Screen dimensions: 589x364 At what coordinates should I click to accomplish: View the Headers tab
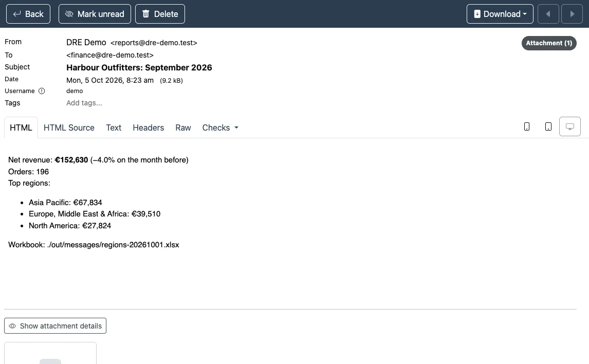coord(149,128)
